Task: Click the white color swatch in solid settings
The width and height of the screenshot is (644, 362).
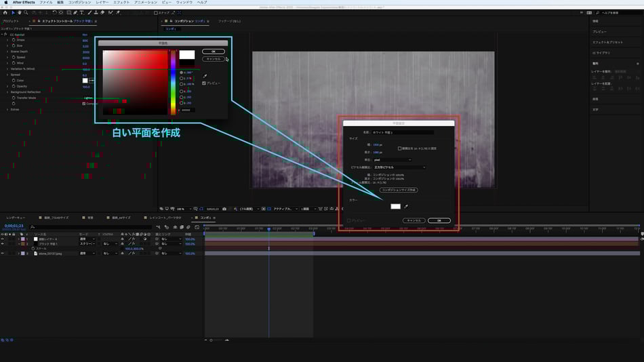Action: 395,206
